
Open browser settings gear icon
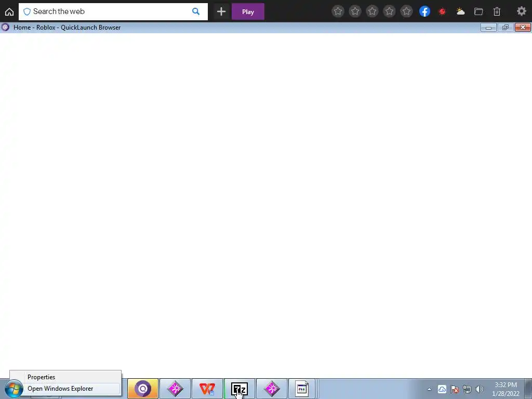pyautogui.click(x=522, y=11)
